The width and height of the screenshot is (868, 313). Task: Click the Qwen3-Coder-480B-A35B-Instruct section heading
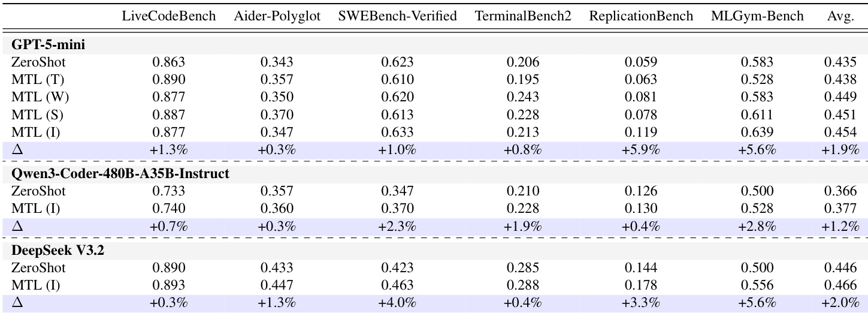[120, 174]
